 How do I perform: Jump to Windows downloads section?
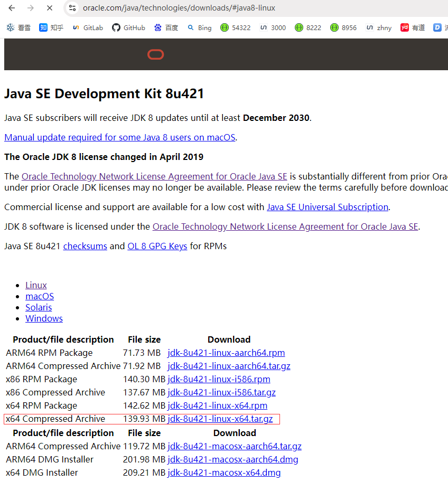click(x=44, y=318)
